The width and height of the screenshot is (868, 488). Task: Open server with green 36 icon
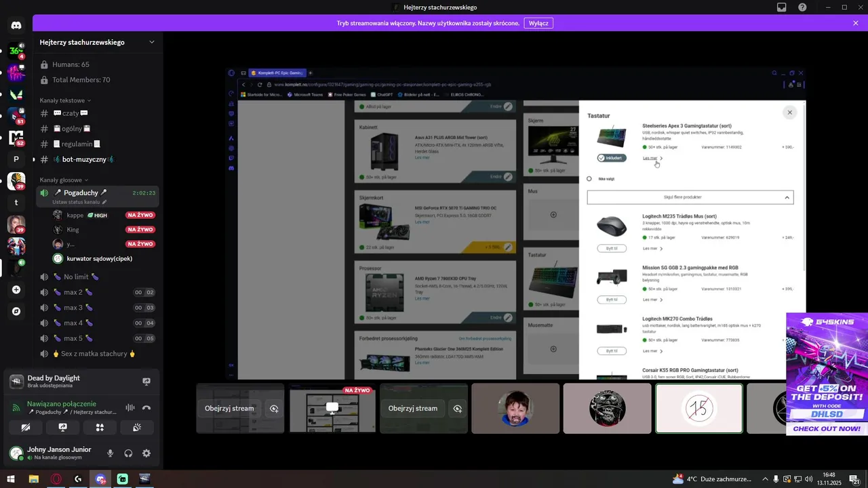tap(16, 51)
